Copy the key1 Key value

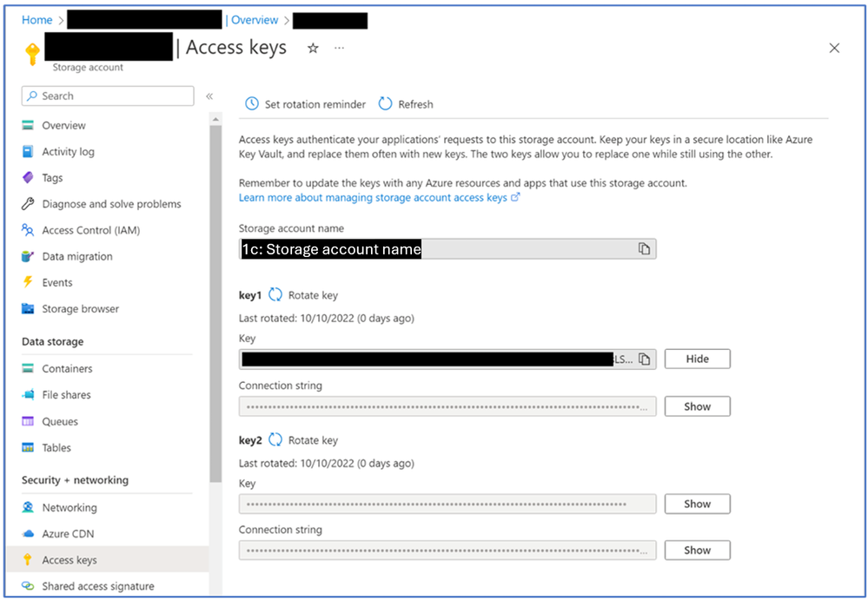pos(644,359)
